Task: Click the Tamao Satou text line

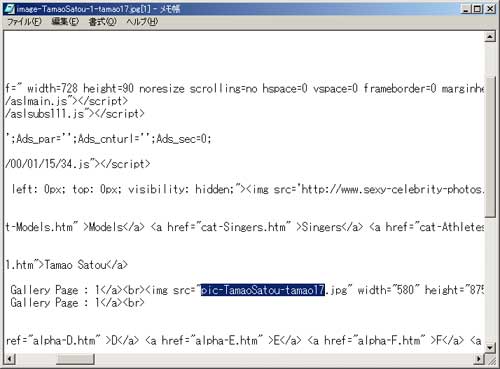Action: point(67,265)
